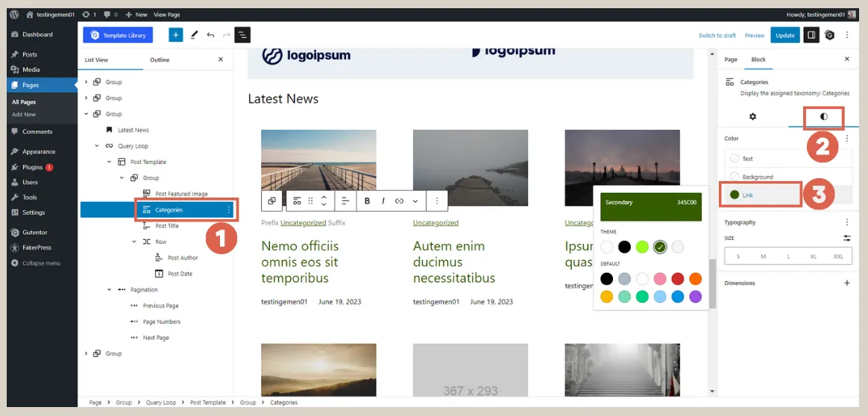This screenshot has width=868, height=416.
Task: Open the More chevron in block toolbar
Action: (415, 201)
